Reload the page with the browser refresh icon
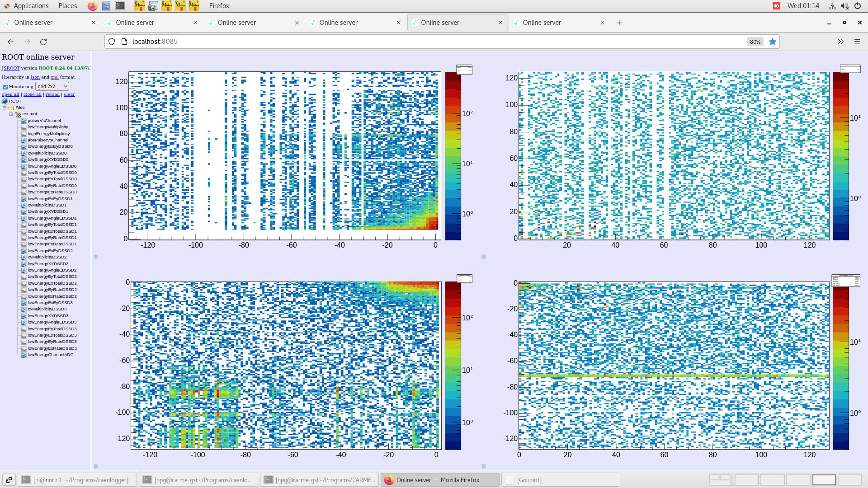 coord(43,42)
